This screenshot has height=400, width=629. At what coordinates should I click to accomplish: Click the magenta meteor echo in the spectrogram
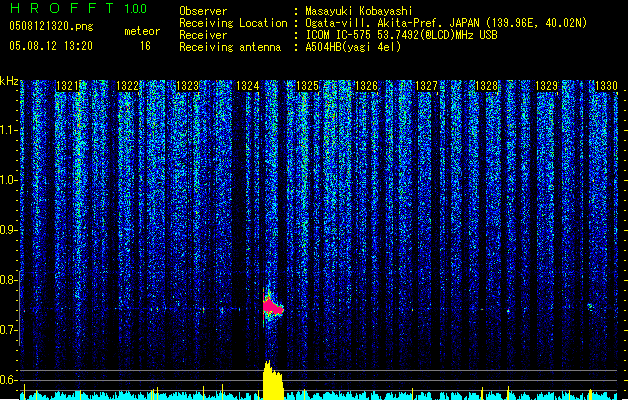272,307
